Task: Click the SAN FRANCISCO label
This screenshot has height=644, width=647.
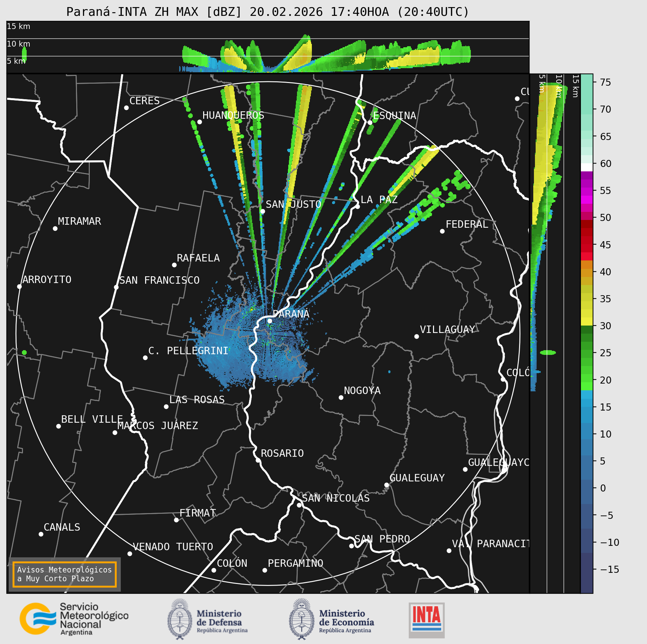Action: [x=159, y=280]
